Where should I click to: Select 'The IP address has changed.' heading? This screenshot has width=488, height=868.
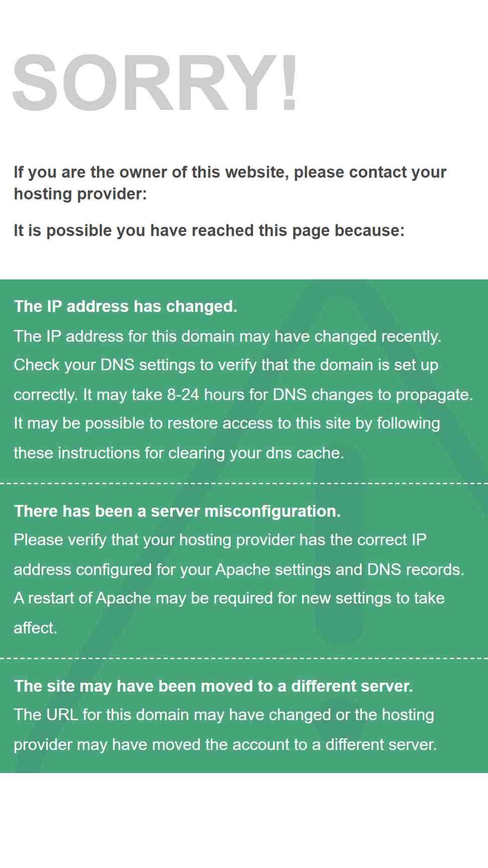point(126,306)
